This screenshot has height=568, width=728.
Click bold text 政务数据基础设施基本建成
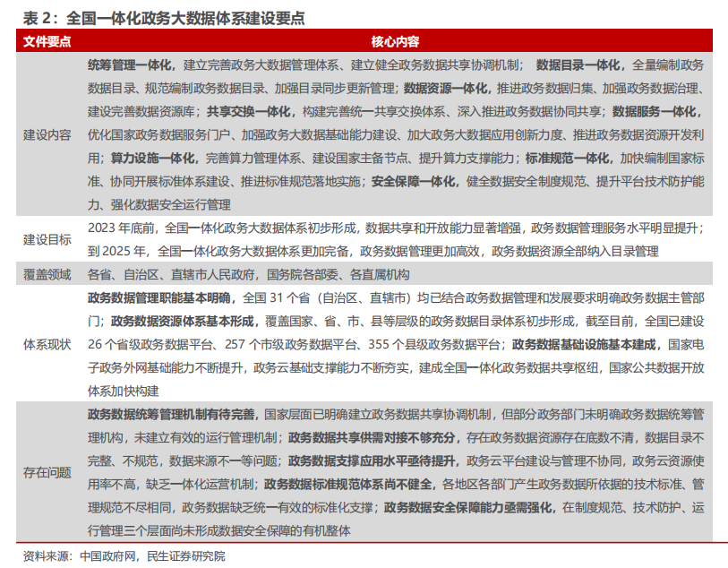click(x=584, y=345)
